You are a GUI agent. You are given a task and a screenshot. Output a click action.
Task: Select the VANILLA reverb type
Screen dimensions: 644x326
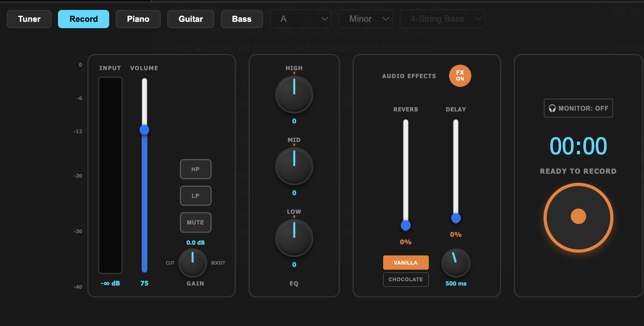pyautogui.click(x=405, y=263)
